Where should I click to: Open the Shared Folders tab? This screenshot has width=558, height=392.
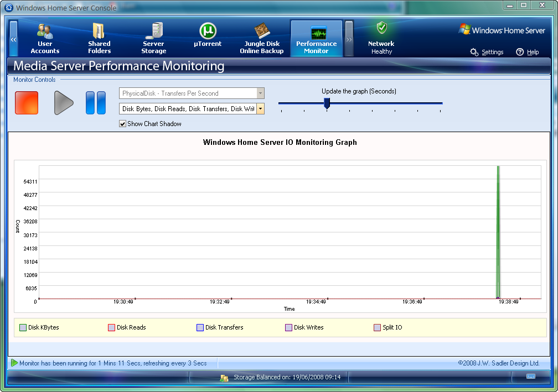tap(99, 38)
